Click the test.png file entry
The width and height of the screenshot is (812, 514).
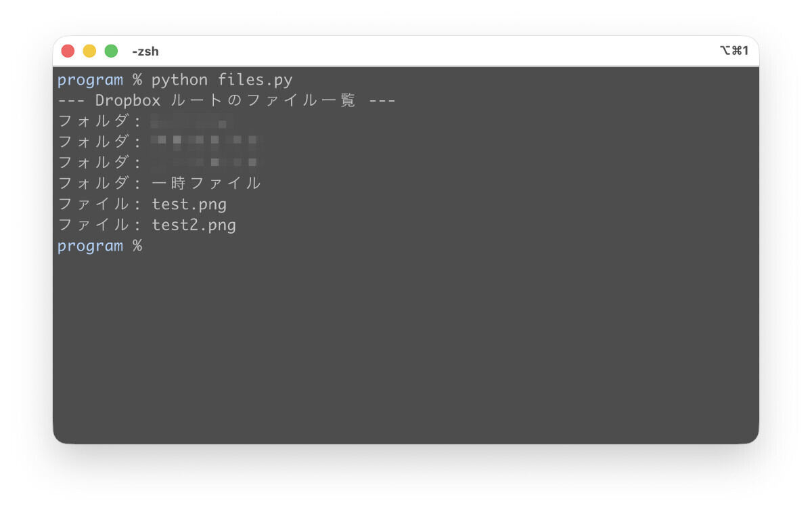tap(189, 205)
